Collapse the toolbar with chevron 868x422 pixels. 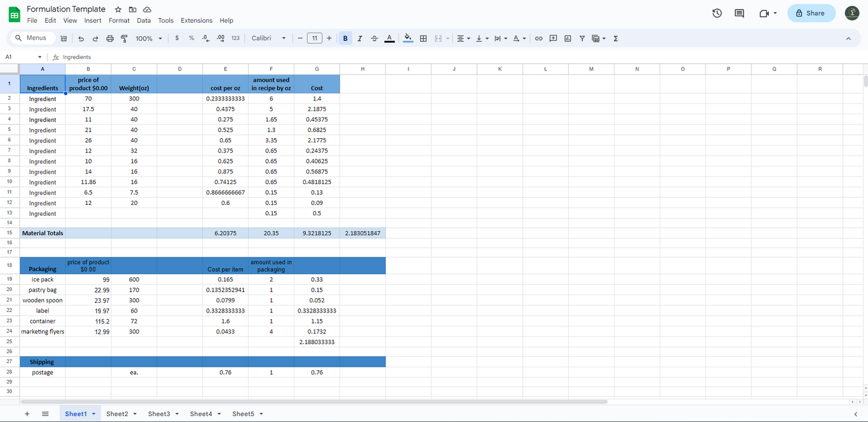coord(848,38)
